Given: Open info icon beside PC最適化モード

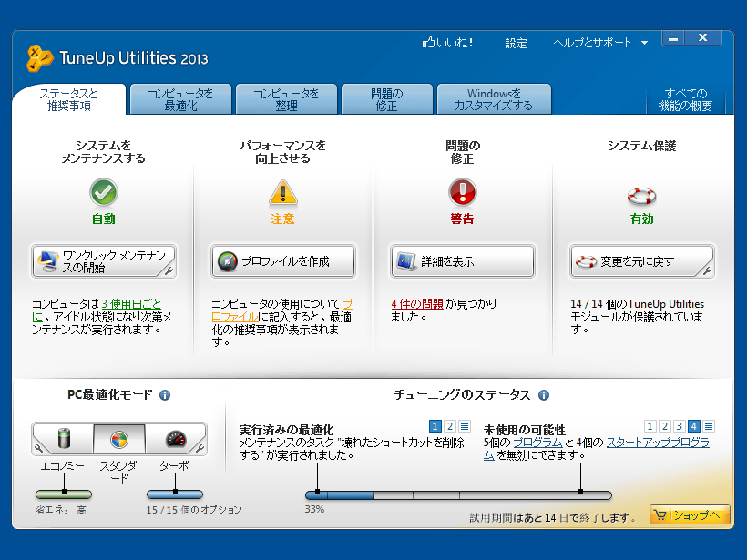Looking at the screenshot, I should click(x=165, y=395).
